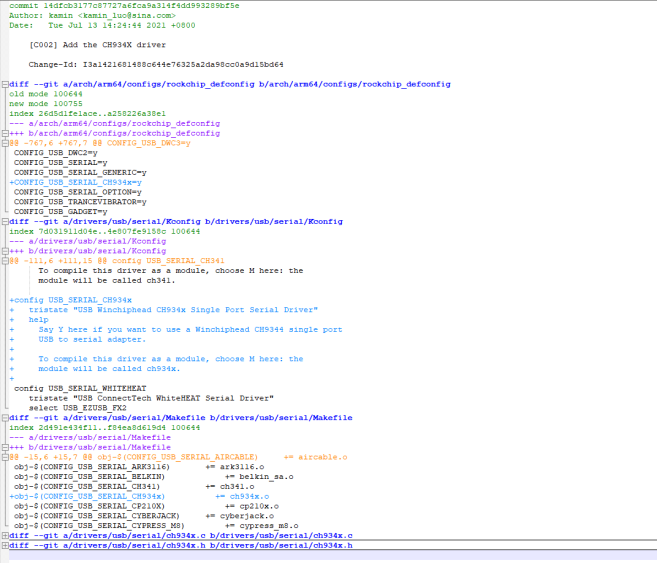Collapse the 'config USB_SERIAL_CH341' hunk fold

click(x=5, y=261)
